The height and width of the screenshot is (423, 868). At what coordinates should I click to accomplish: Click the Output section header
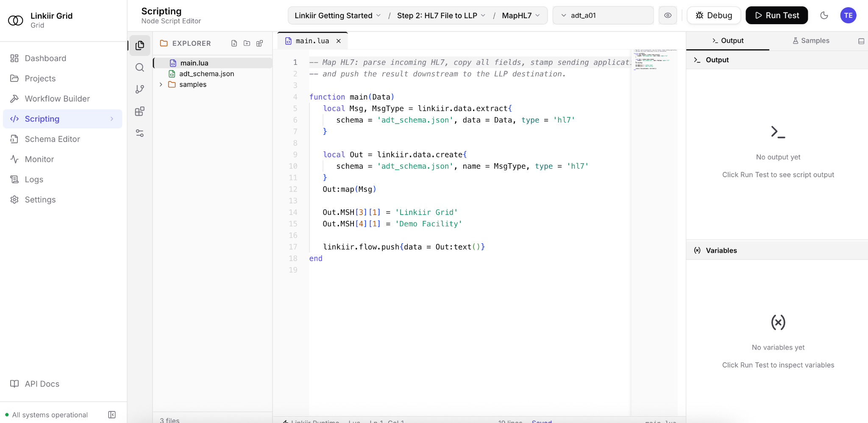coord(777,60)
